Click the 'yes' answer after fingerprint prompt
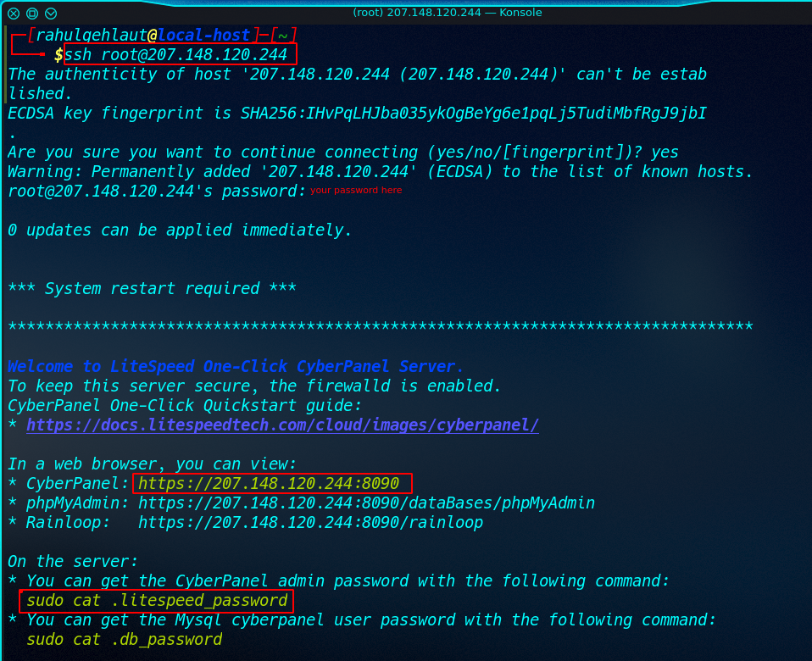The width and height of the screenshot is (812, 661). pos(665,153)
